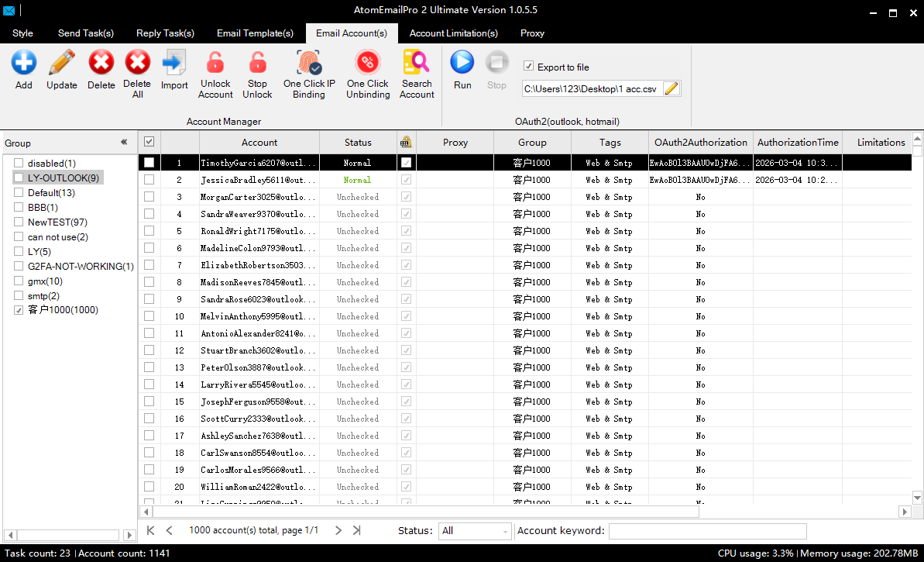Start One Click IP Binding
Screen dimensions: 924x562
pyautogui.click(x=309, y=62)
